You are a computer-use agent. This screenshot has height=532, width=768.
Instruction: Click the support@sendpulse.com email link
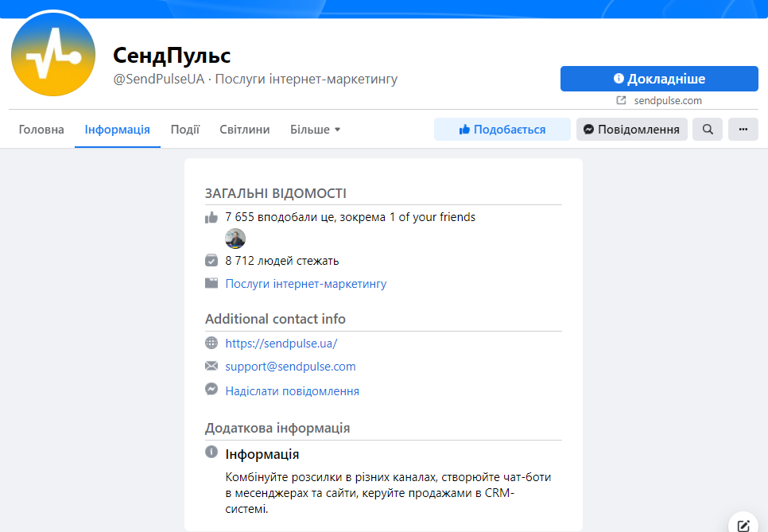(x=290, y=367)
